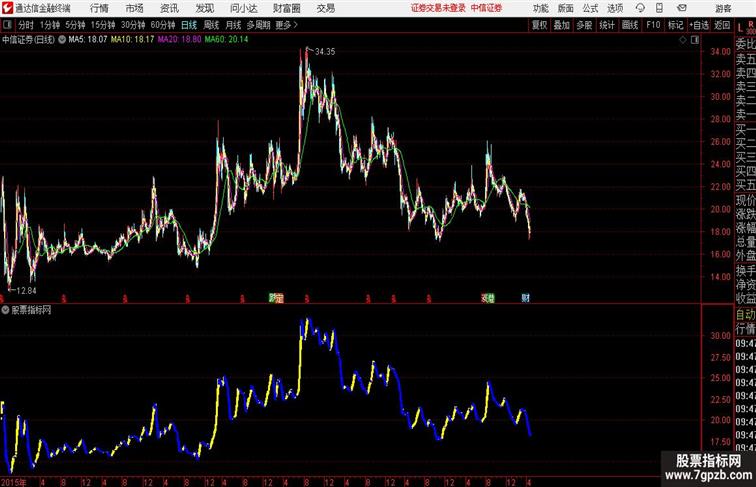756x487 pixels.
Task: Click the 34.00 price axis label
Action: (720, 52)
